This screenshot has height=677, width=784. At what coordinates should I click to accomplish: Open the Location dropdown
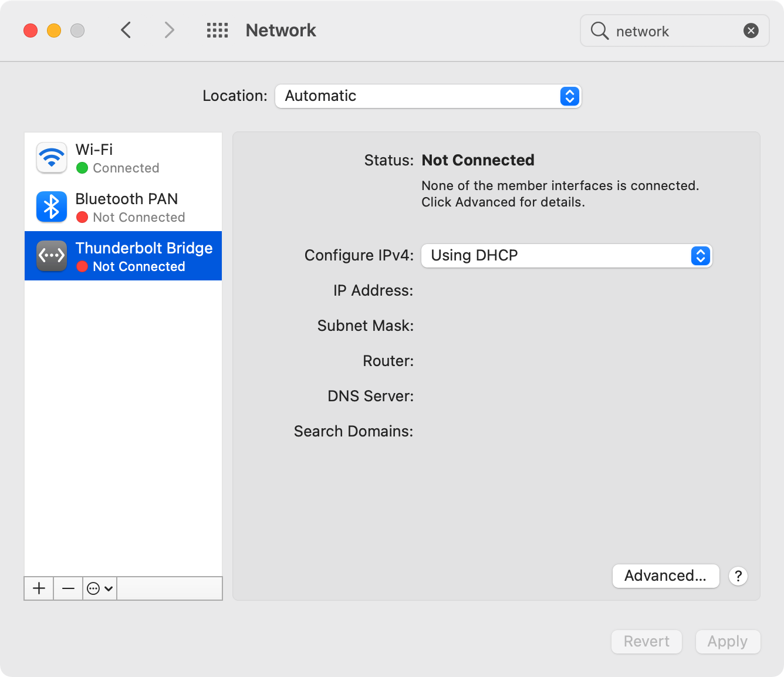(x=428, y=96)
